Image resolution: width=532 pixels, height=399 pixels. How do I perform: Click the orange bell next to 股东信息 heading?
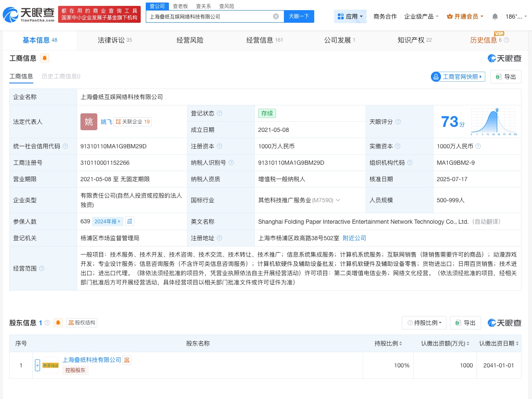(58, 323)
